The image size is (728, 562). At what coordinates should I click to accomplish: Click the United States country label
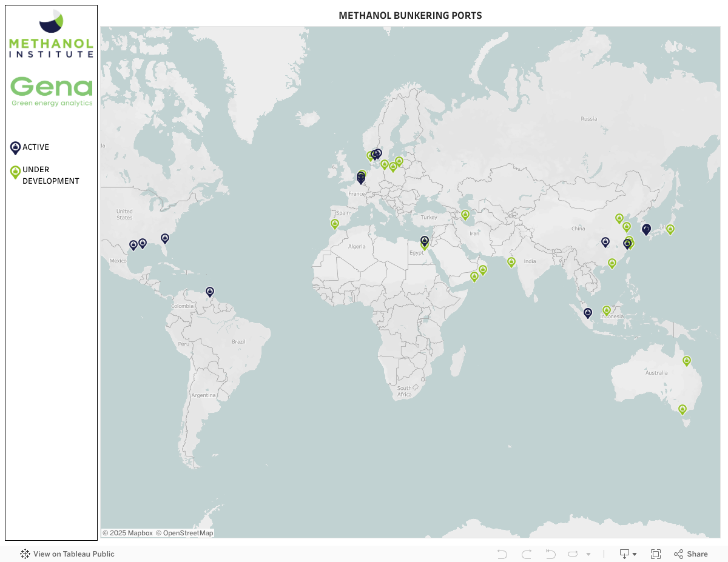(124, 215)
